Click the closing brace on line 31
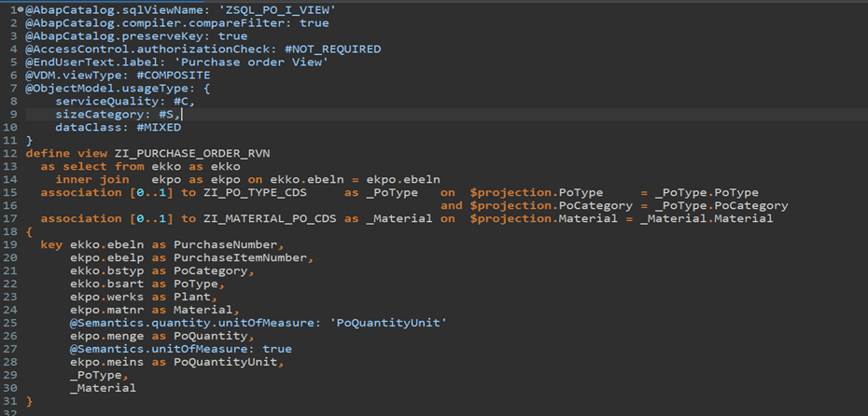This screenshot has height=416, width=868. (29, 400)
